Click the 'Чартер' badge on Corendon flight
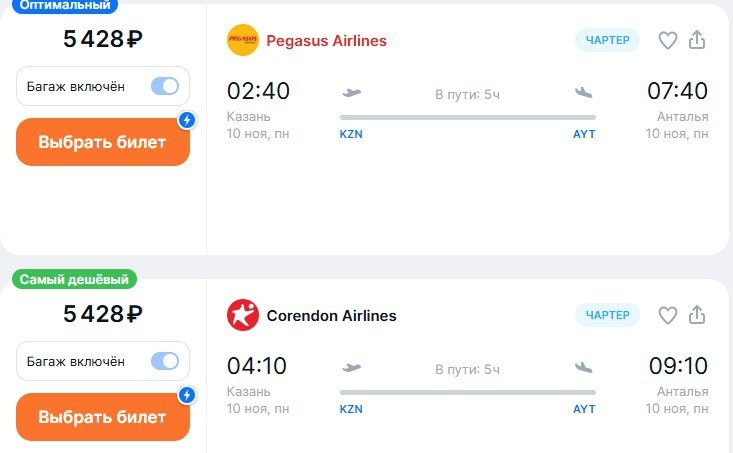Viewport: 733px width, 453px height. tap(608, 315)
